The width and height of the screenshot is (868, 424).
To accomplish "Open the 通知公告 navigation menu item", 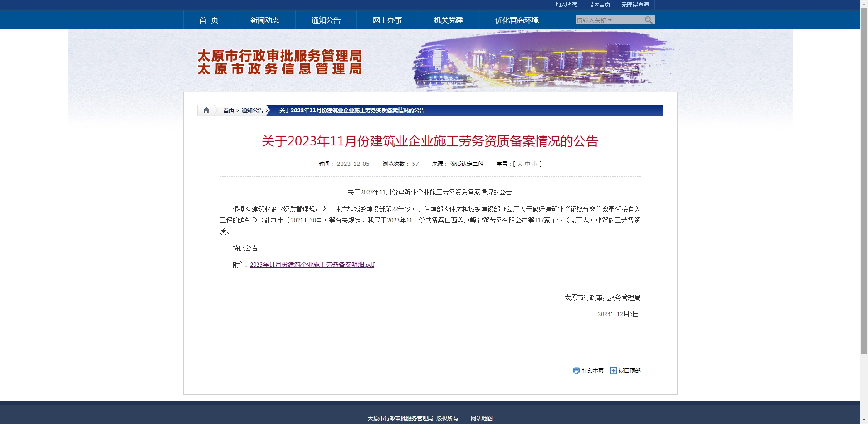I will click(326, 20).
